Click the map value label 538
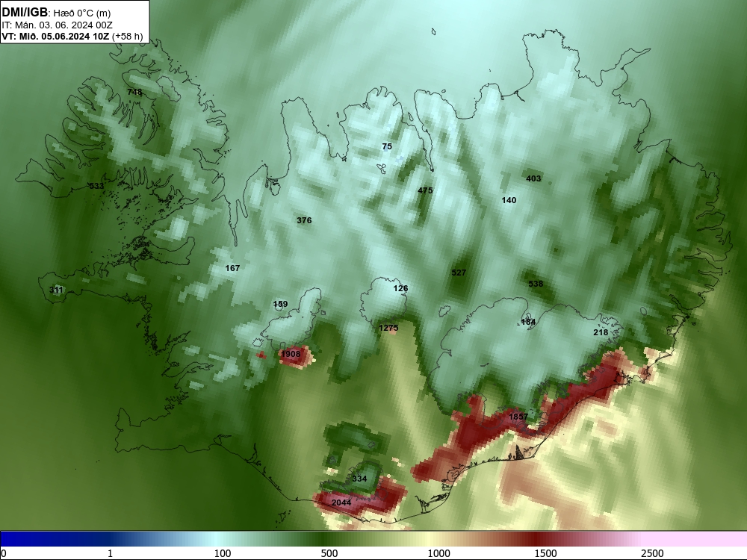Viewport: 747px width, 560px height. (536, 283)
